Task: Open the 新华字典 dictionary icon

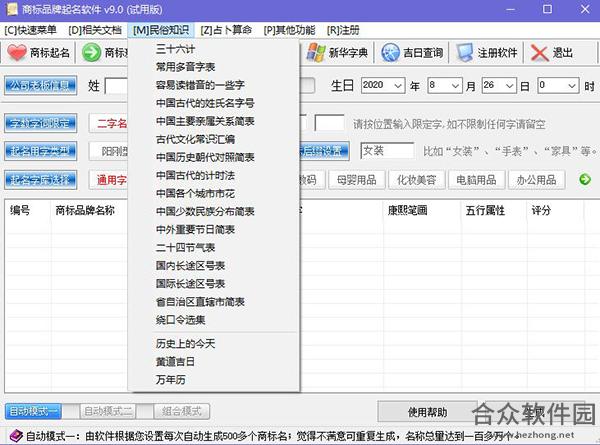Action: (x=316, y=52)
